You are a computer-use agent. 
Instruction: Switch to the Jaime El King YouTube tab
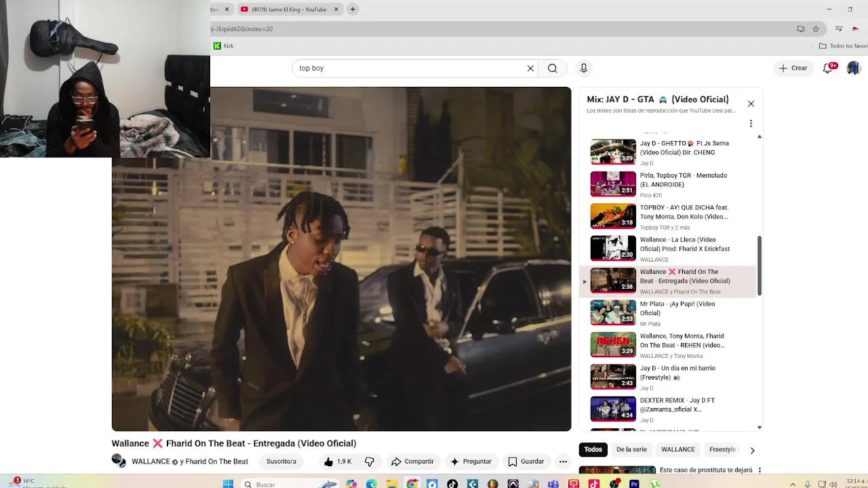[288, 9]
